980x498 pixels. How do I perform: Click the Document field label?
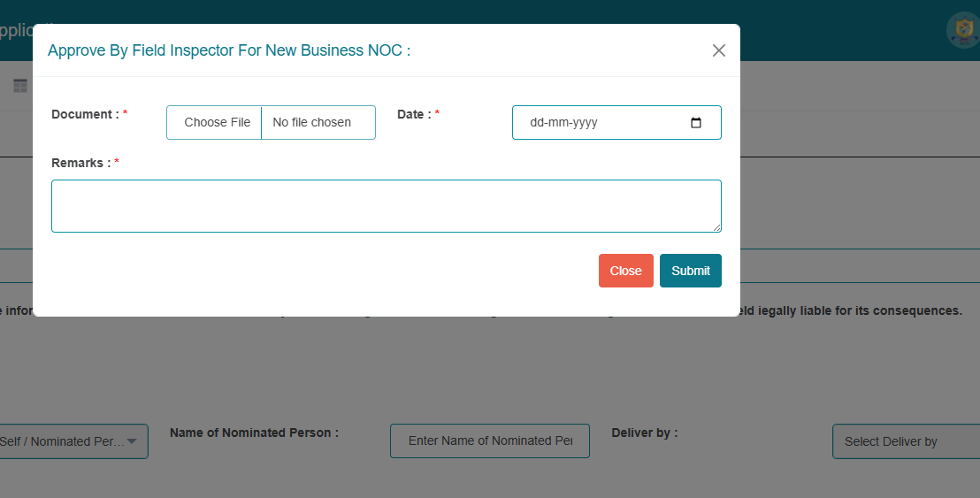(x=85, y=114)
